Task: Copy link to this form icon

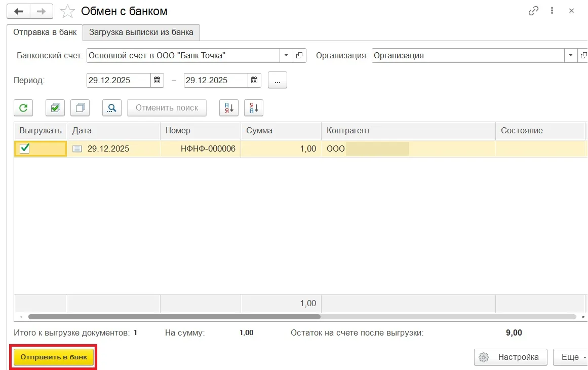Action: tap(533, 11)
